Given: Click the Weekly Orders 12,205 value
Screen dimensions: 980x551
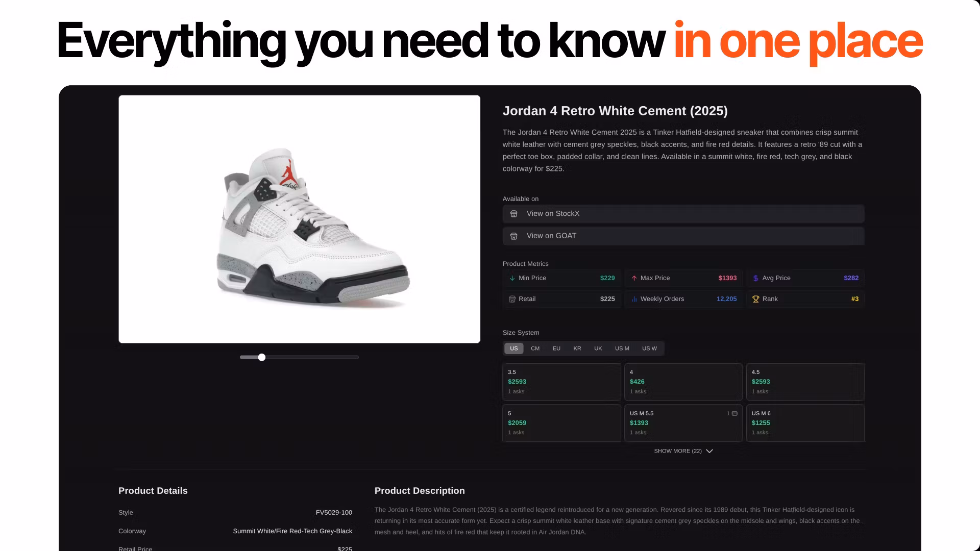Looking at the screenshot, I should [x=726, y=299].
